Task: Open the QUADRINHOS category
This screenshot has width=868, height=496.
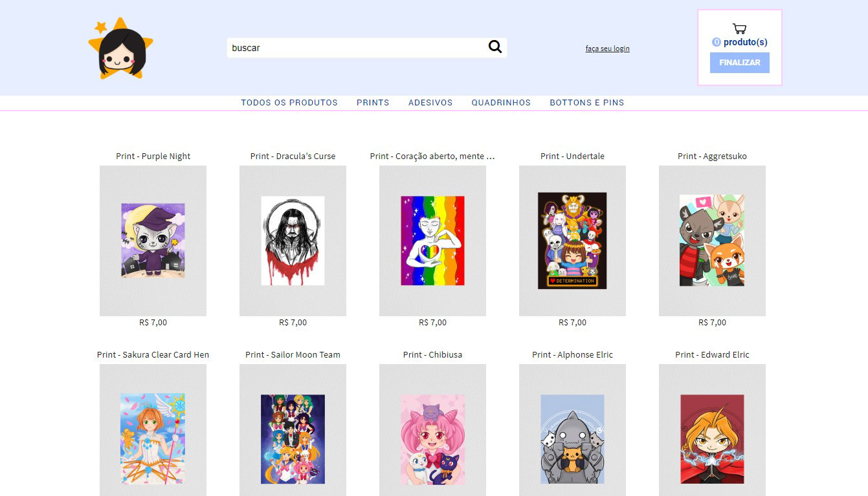Action: (501, 102)
